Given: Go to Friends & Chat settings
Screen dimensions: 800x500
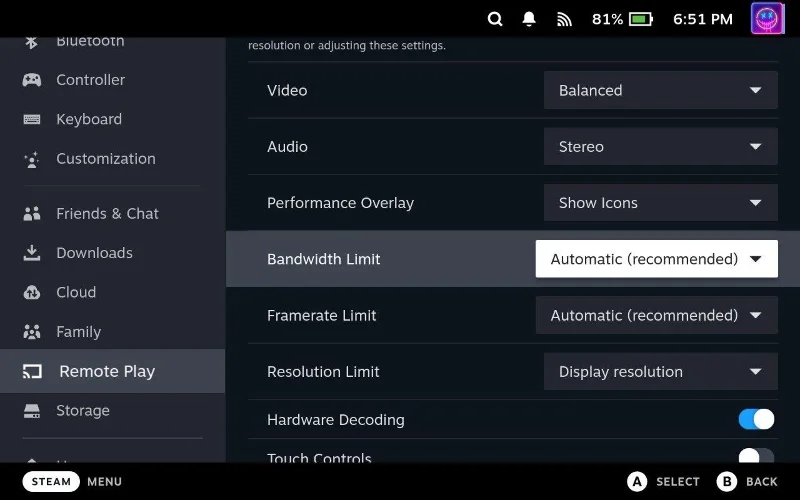Looking at the screenshot, I should coord(107,214).
